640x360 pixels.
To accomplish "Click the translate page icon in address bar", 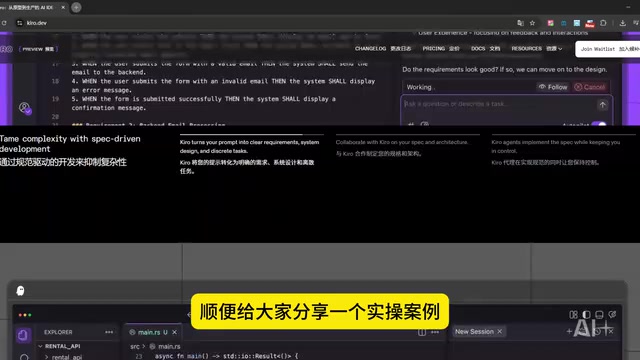I will pos(520,23).
